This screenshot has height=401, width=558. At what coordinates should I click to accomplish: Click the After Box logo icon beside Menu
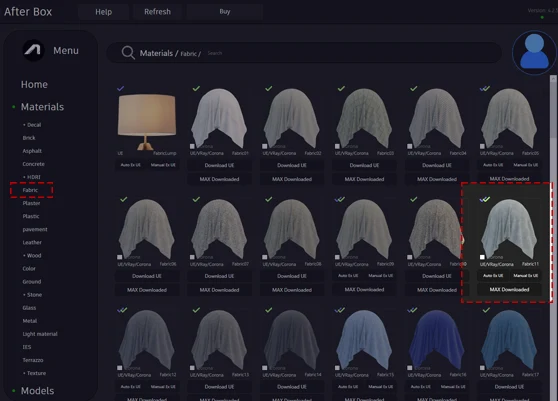[33, 50]
